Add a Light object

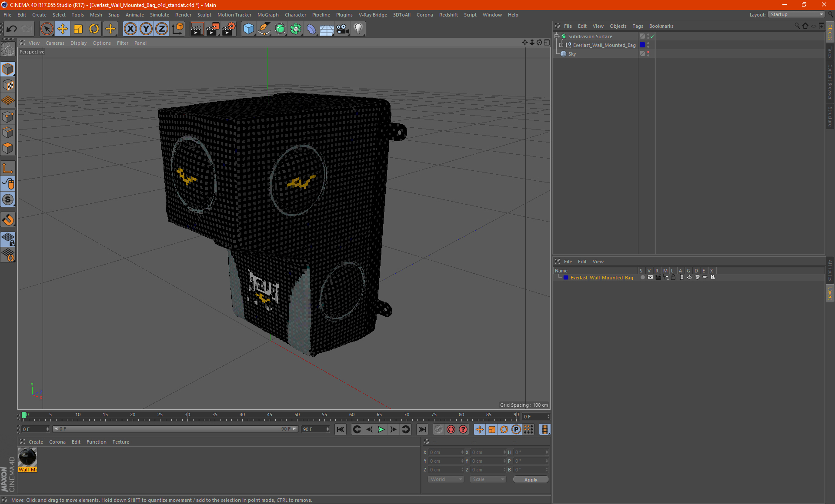pos(358,29)
